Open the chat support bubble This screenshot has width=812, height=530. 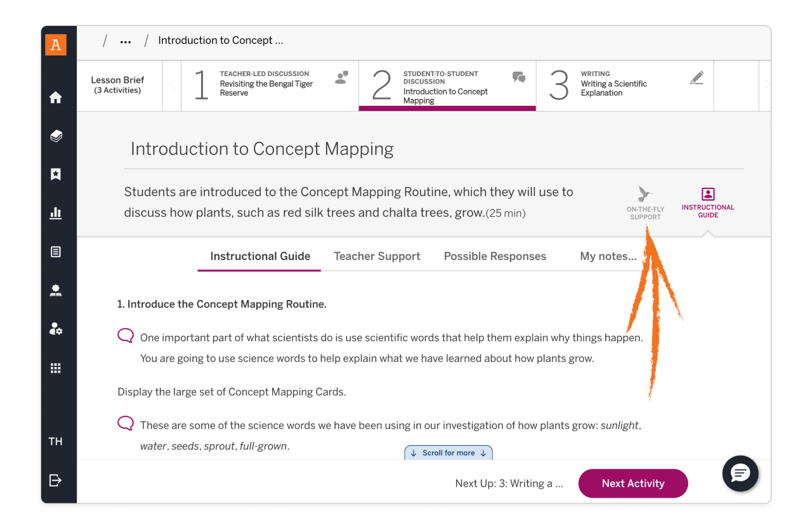point(740,473)
